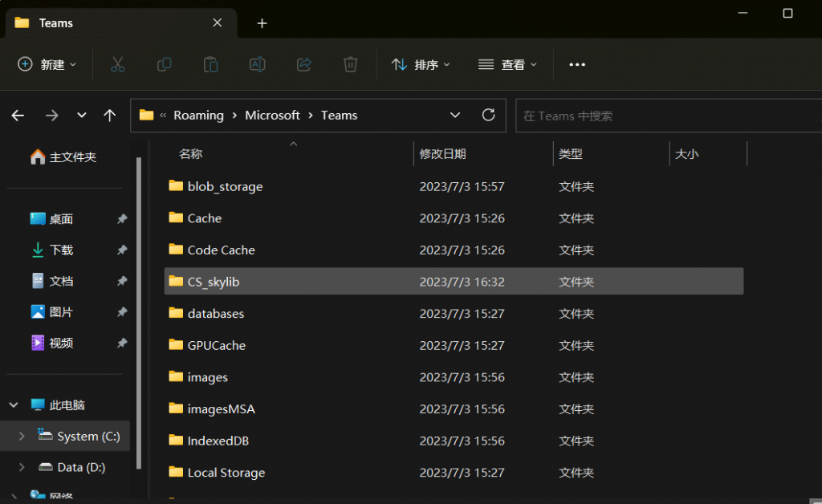Click the Paste clipboard icon
This screenshot has height=504, width=822.
tap(211, 64)
